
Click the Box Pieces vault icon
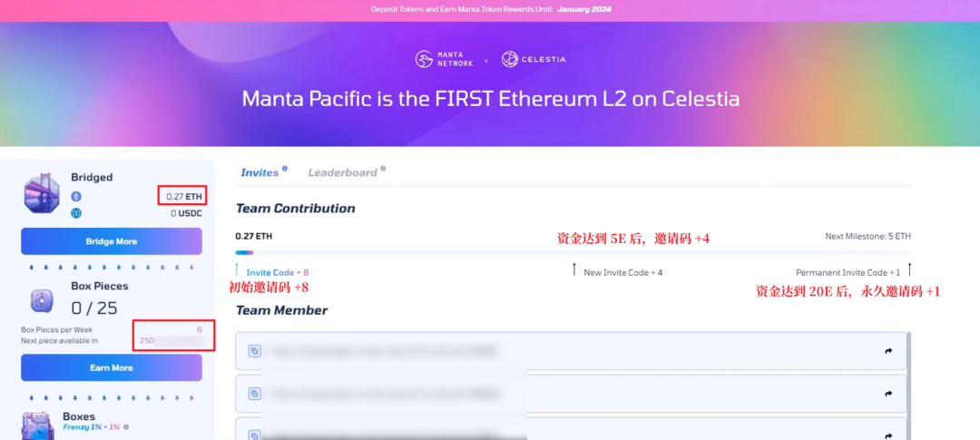coord(42,300)
